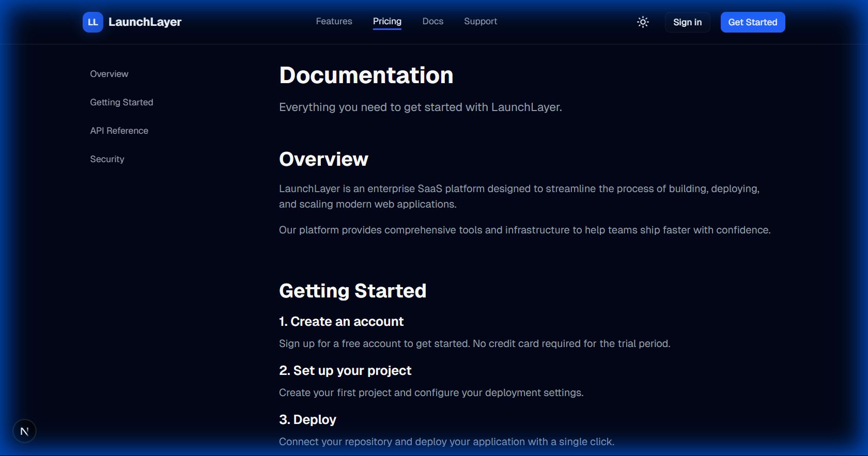Viewport: 868px width, 456px height.
Task: Jump to Getting Started in the sidebar
Action: [121, 102]
